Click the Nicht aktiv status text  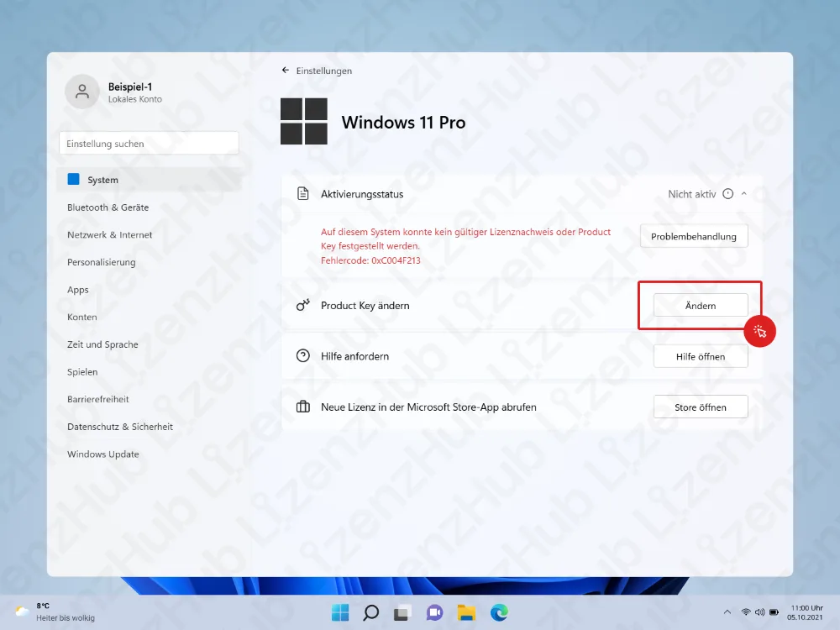pos(691,194)
